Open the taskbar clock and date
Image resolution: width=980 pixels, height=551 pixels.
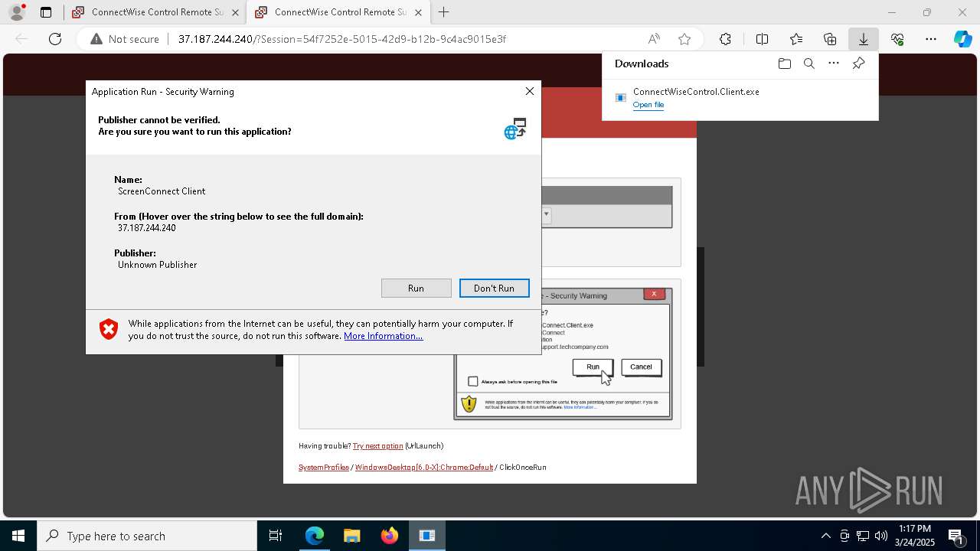pos(915,536)
